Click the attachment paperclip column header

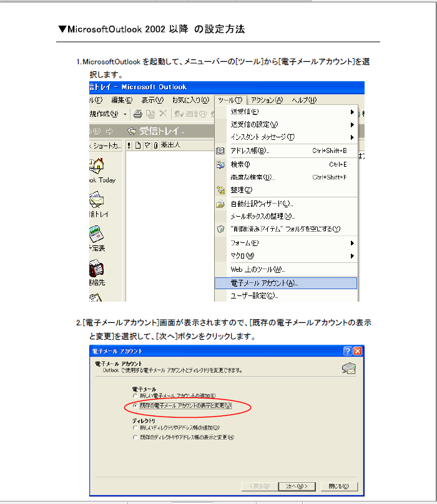155,146
